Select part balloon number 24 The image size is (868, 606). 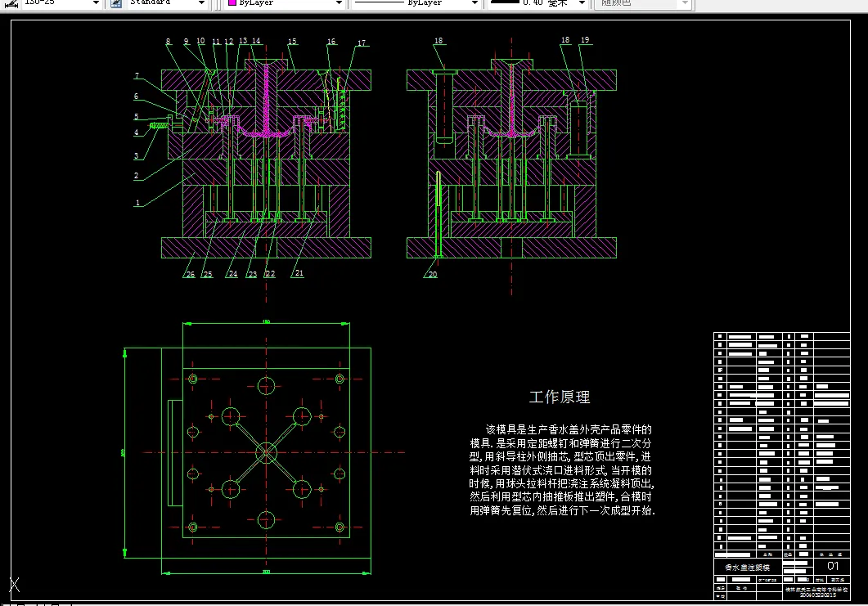[233, 274]
